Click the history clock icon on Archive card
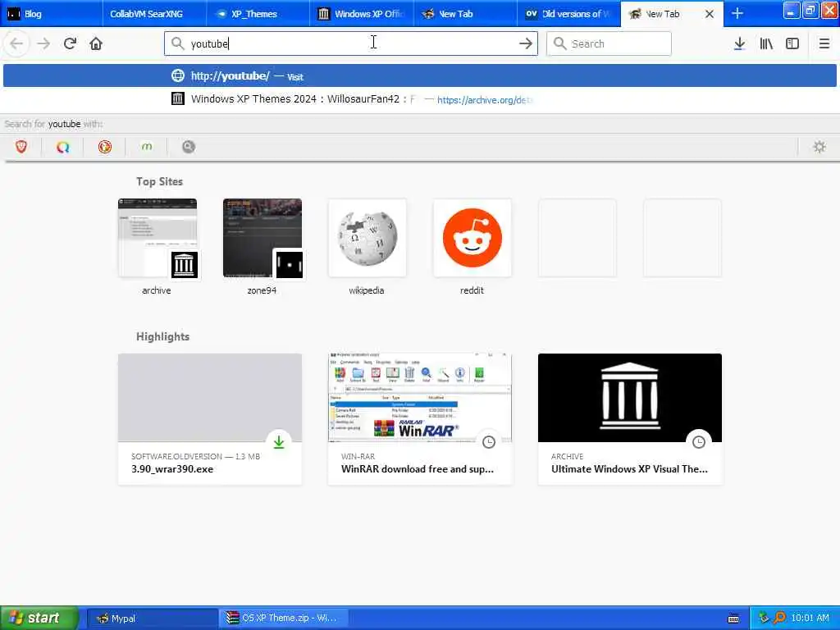This screenshot has height=630, width=840. coord(699,442)
